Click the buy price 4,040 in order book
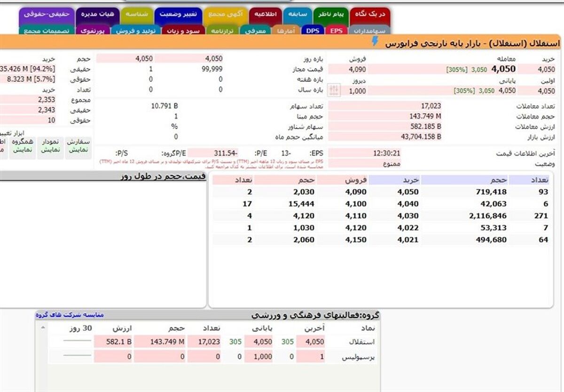Image resolution: width=564 pixels, height=392 pixels. [x=408, y=204]
